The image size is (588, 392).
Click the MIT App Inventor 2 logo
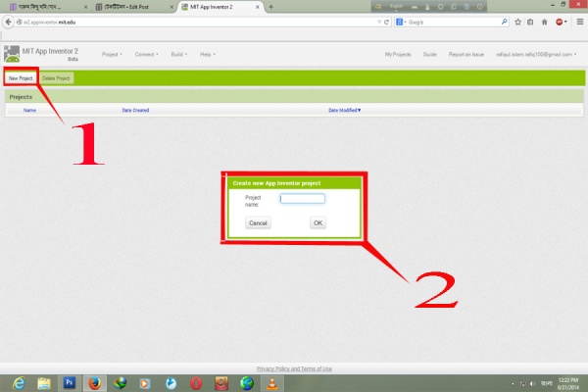click(x=12, y=54)
